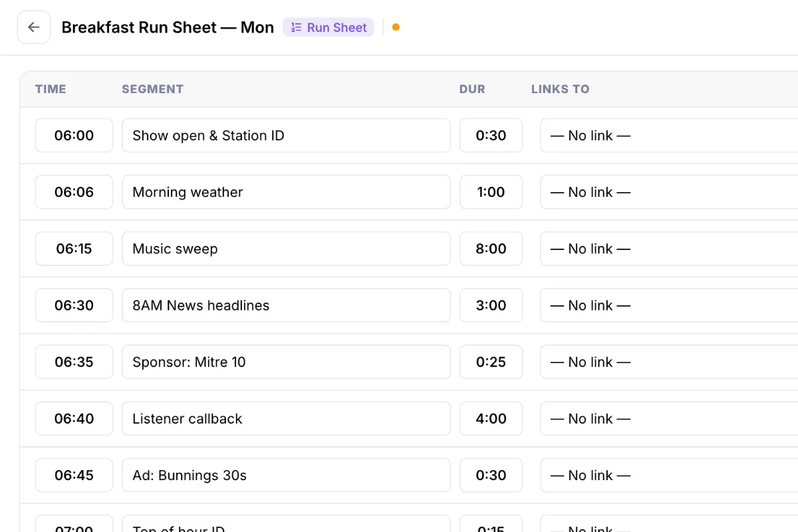Click the LINKS TO column header
The image size is (798, 532).
560,89
